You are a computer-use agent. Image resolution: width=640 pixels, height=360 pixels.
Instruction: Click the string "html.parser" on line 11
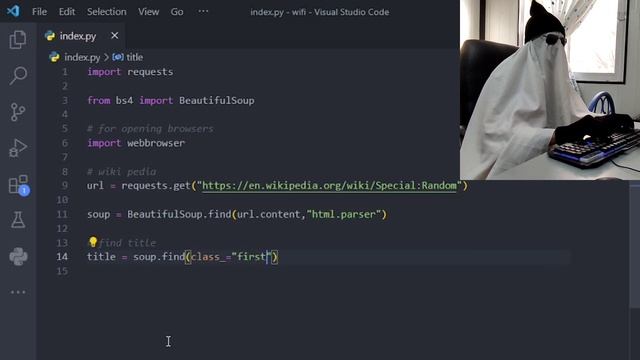(343, 214)
